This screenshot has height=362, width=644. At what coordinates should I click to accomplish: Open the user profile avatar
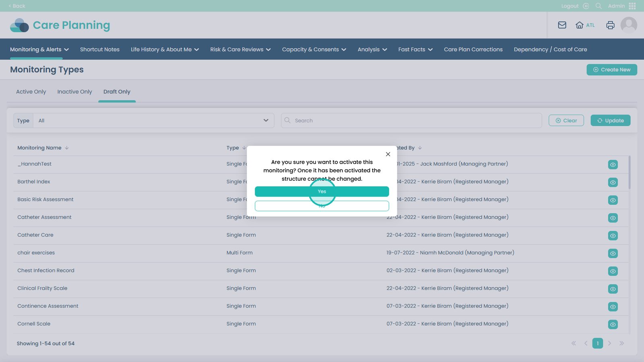(628, 25)
